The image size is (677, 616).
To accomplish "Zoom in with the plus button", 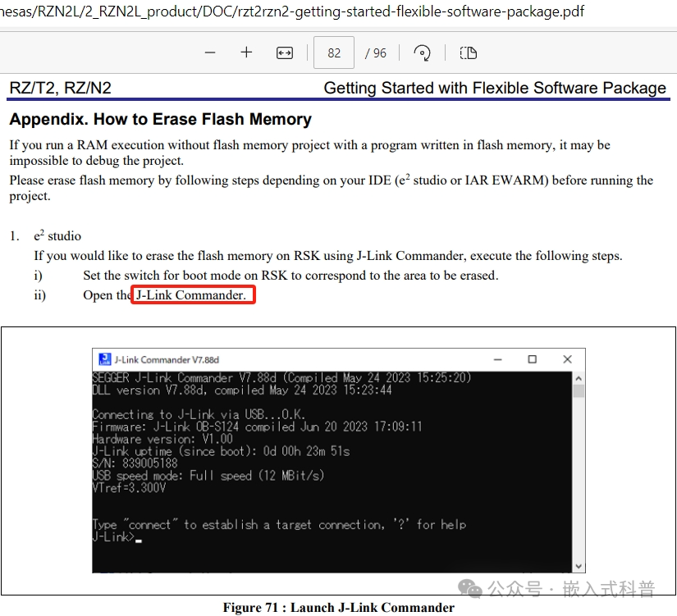I will coord(246,52).
